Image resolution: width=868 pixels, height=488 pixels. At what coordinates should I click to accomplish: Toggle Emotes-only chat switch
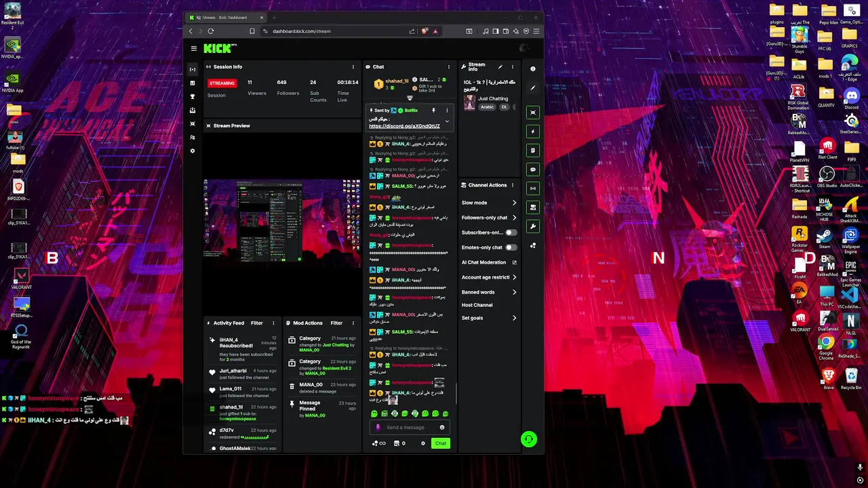click(511, 247)
